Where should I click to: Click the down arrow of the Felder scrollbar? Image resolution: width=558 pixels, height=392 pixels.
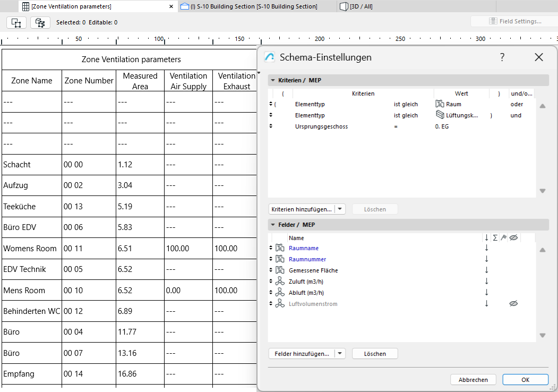tap(542, 335)
